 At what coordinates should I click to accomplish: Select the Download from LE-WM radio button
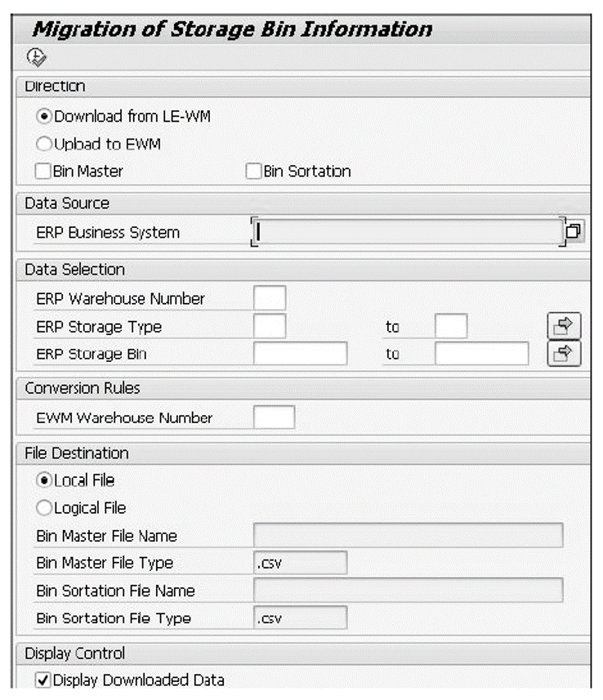point(44,117)
